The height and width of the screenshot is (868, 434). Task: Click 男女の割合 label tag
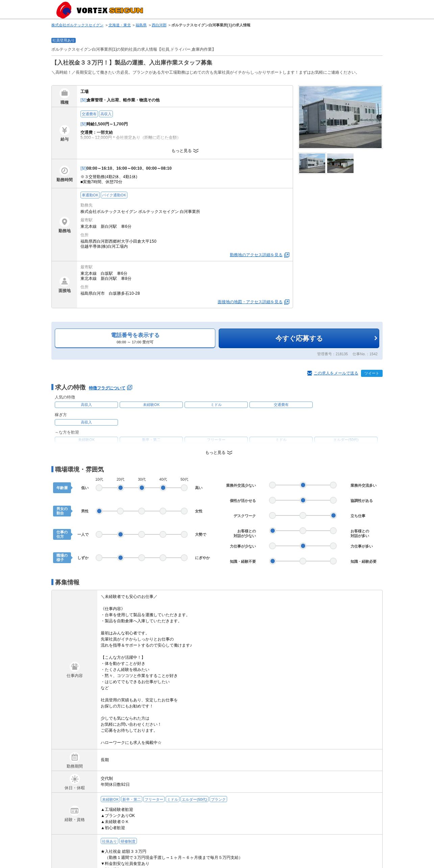tap(63, 511)
